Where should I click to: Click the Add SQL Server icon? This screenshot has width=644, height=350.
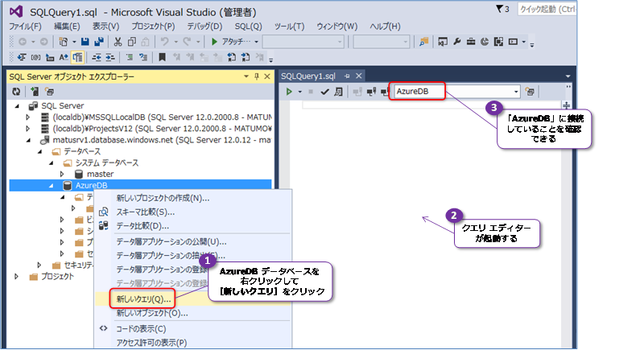point(35,92)
